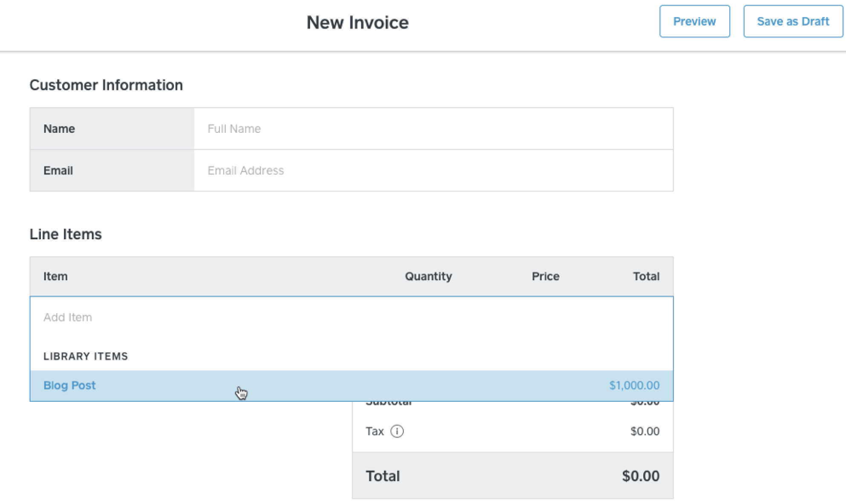Select Blog Post from library items

[x=70, y=385]
